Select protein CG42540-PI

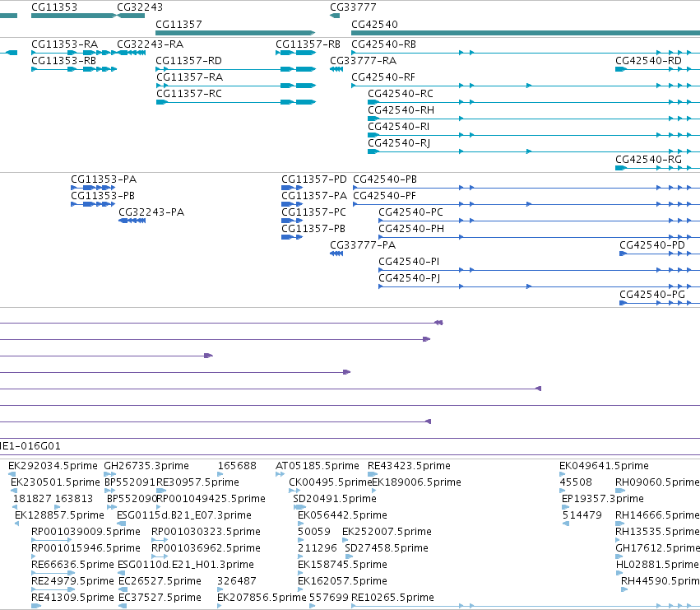(409, 263)
